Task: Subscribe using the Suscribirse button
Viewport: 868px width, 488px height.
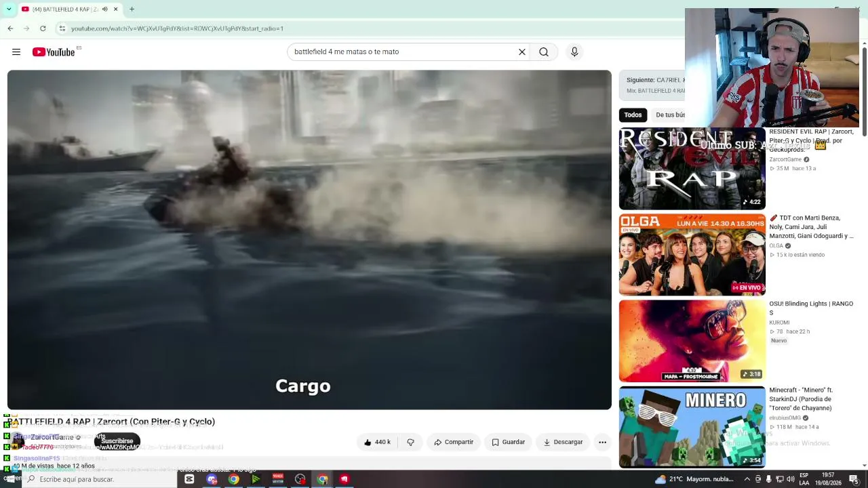Action: click(117, 441)
